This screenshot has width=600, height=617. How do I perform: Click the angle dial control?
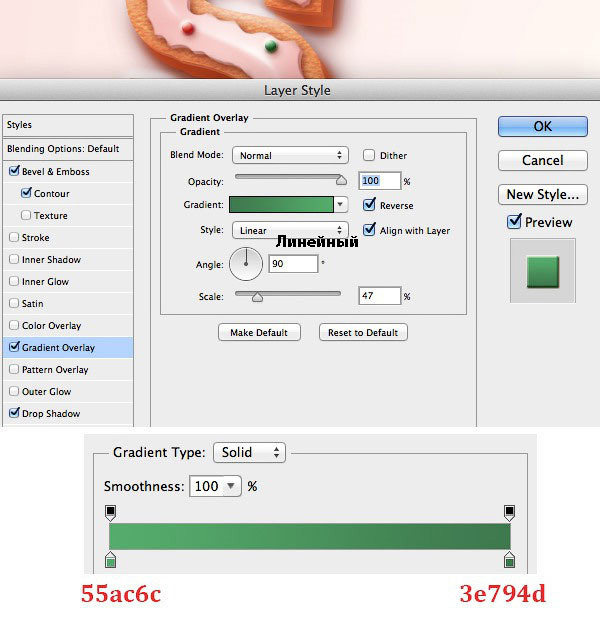tap(246, 264)
